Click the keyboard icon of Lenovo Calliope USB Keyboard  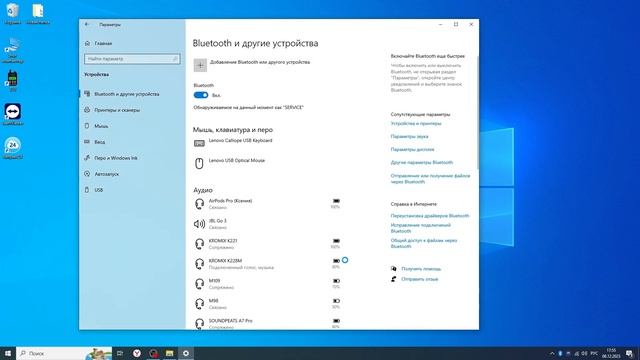point(199,143)
